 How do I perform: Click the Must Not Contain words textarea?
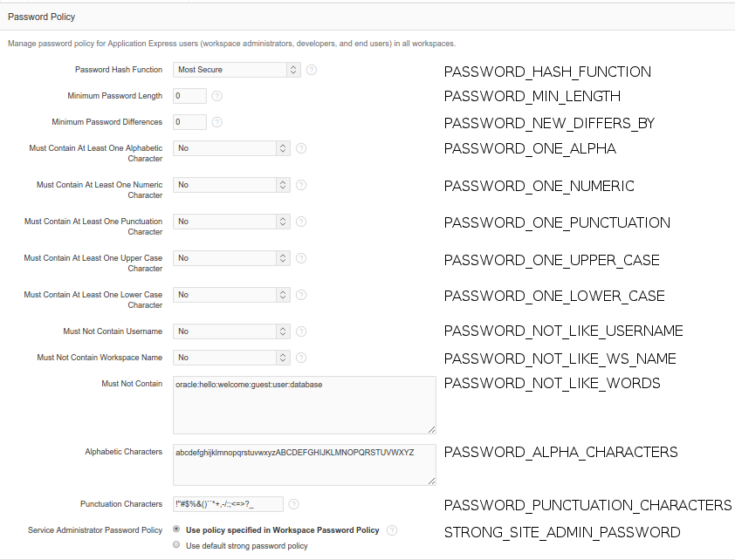(304, 405)
